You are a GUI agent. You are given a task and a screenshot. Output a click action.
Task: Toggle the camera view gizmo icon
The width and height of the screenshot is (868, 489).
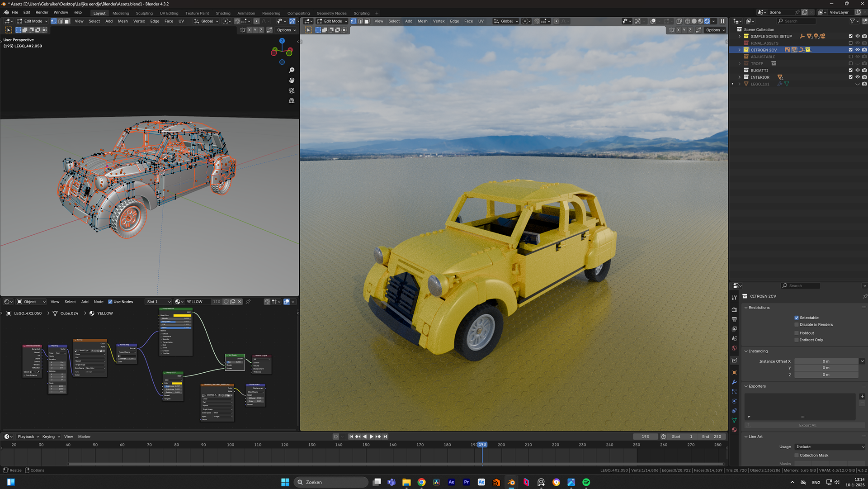[x=292, y=90]
